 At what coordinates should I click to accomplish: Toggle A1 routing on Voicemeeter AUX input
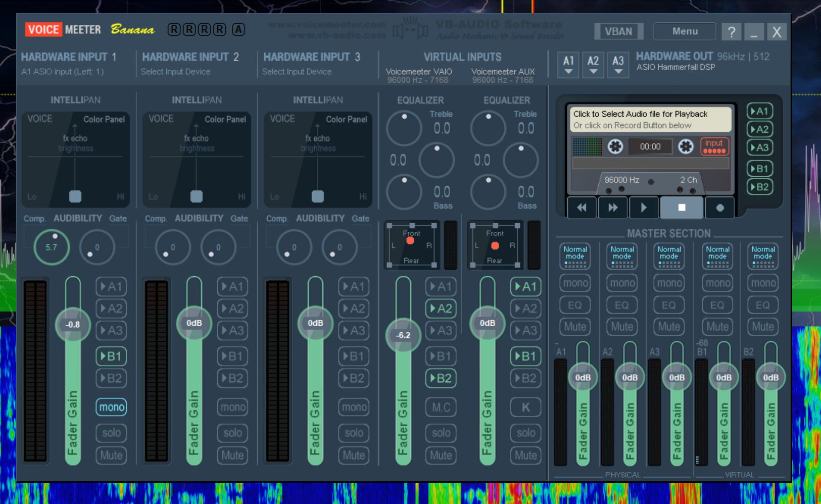click(525, 287)
